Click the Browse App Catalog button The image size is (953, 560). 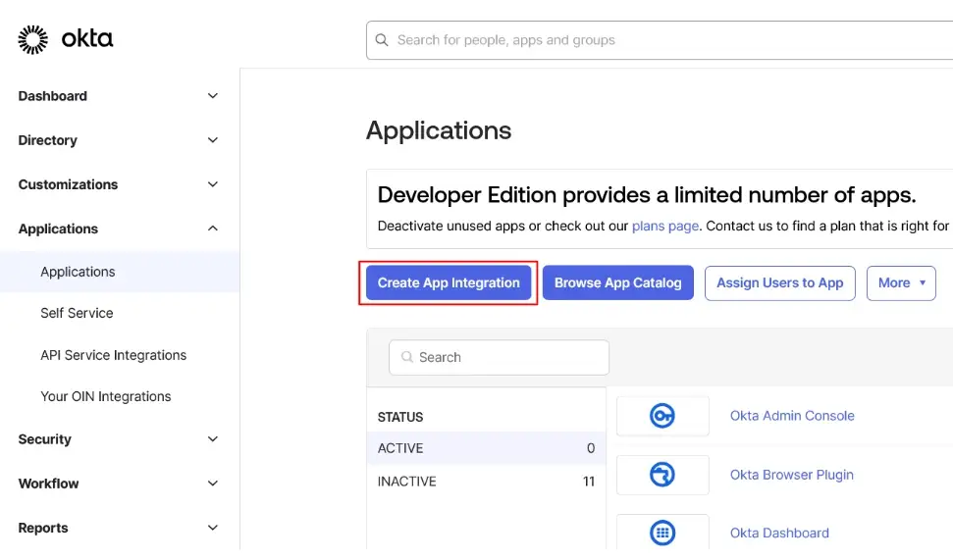click(618, 283)
